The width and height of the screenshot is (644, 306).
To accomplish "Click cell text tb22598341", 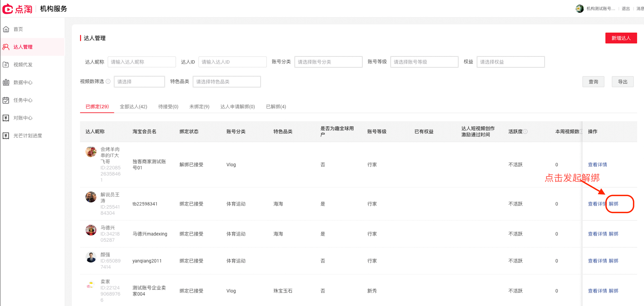I will (145, 204).
